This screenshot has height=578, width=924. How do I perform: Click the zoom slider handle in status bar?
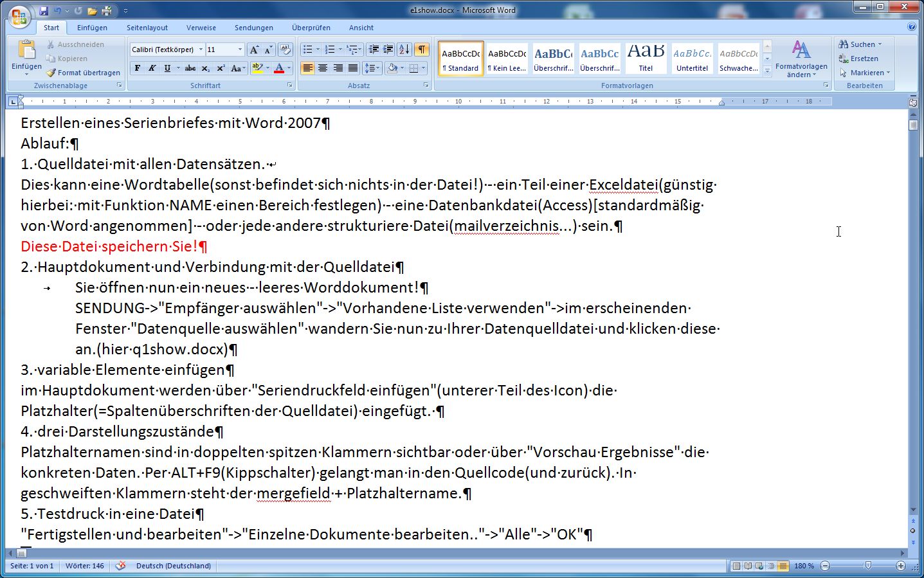867,566
